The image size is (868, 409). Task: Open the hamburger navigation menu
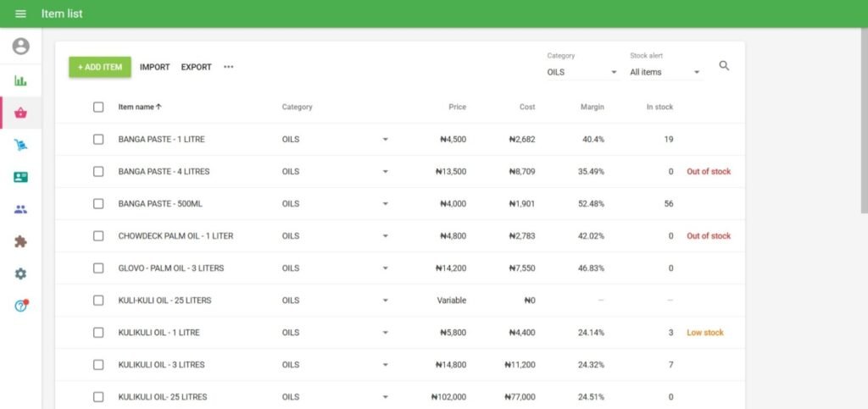tap(20, 14)
